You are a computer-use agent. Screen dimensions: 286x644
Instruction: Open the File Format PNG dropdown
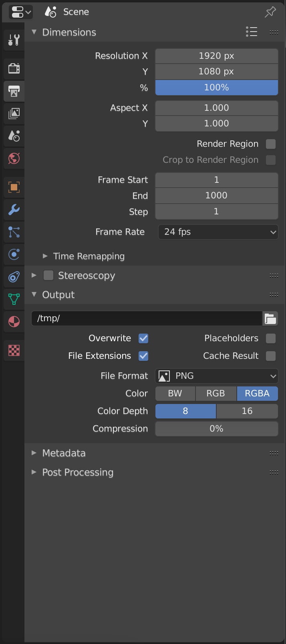(x=217, y=376)
